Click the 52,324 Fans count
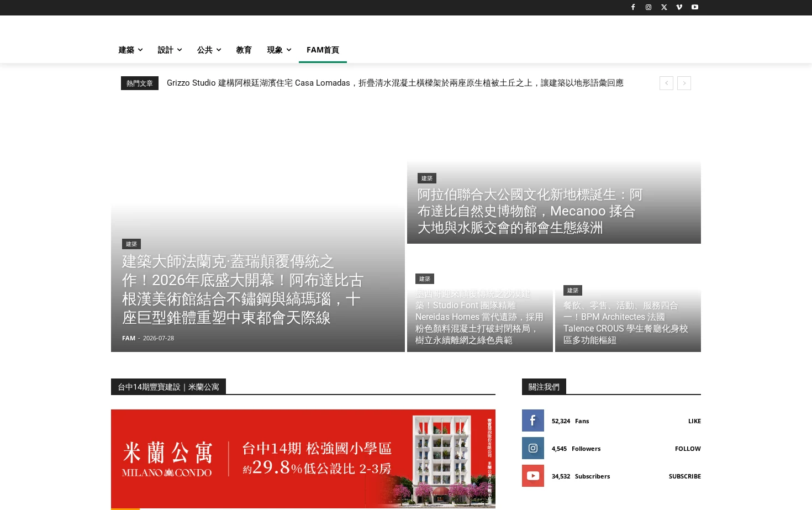This screenshot has width=812, height=510. pos(570,421)
